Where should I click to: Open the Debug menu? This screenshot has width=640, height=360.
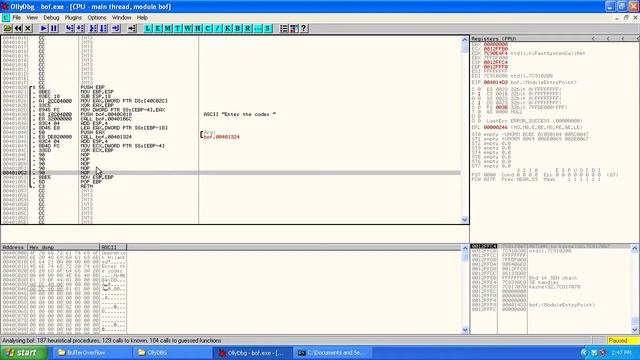point(51,18)
